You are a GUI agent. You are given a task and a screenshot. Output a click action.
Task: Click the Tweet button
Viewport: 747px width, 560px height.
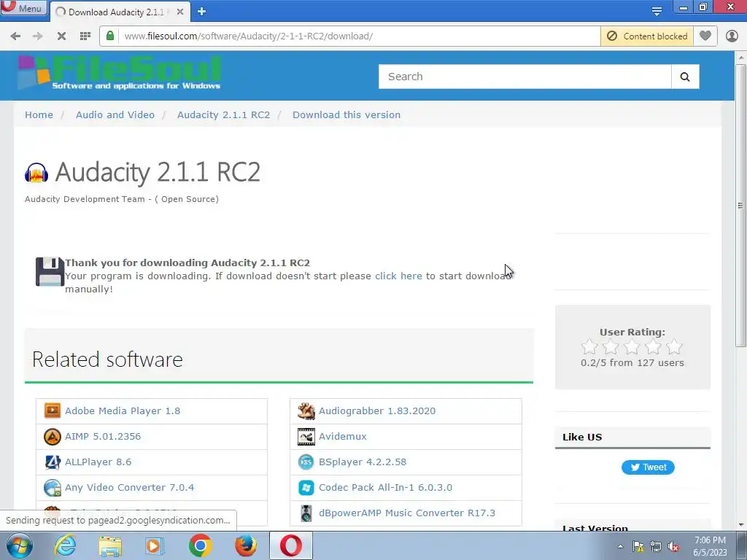648,467
